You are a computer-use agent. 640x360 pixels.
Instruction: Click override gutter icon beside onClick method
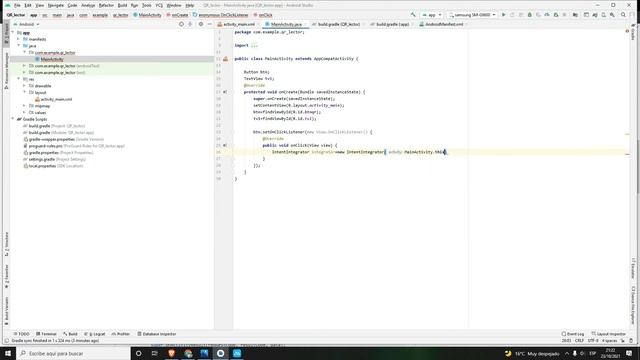pos(225,145)
